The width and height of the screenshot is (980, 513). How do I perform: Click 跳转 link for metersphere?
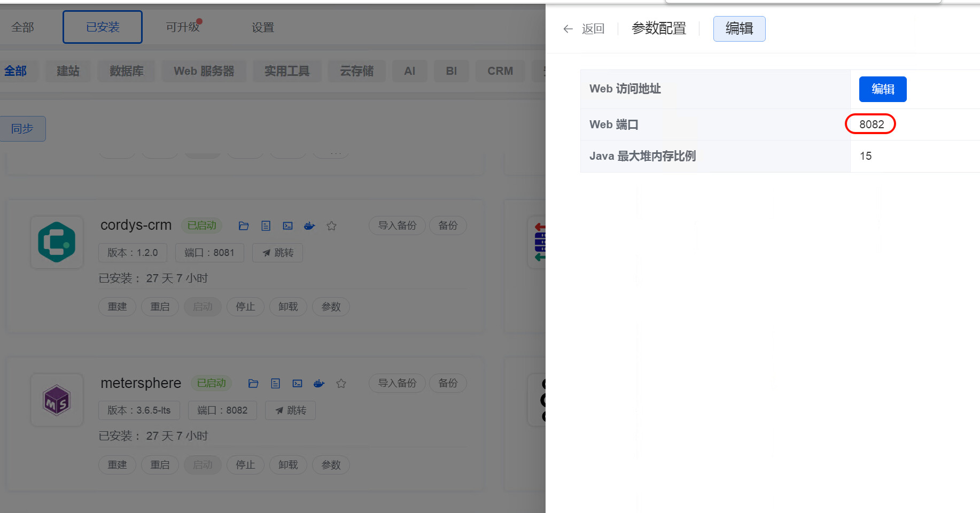coord(290,410)
